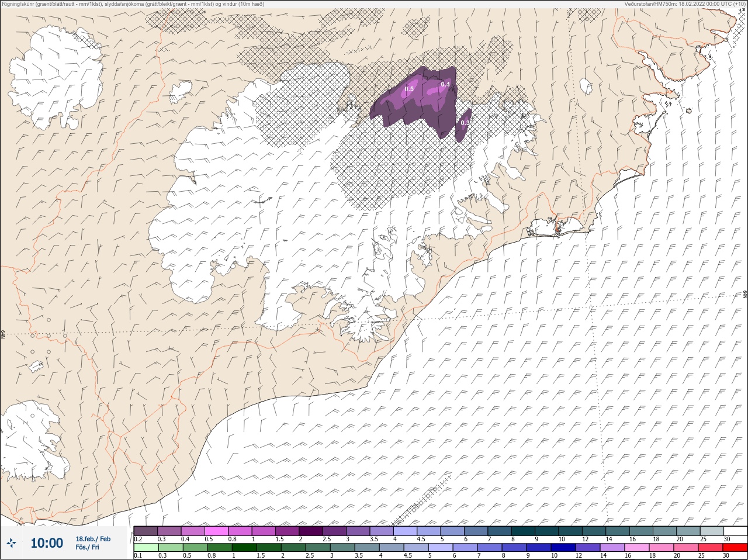Click the '18.feb./ Feb' date label
This screenshot has width=748, height=560.
pyautogui.click(x=93, y=538)
